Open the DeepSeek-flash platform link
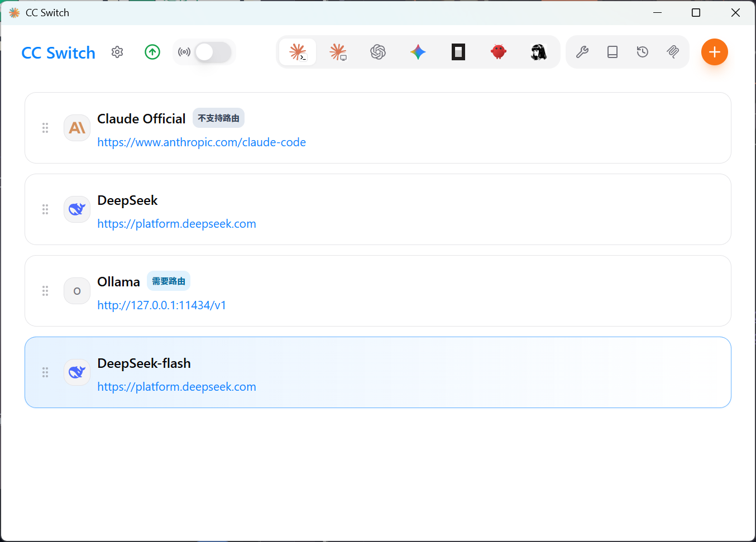Viewport: 756px width, 542px height. (176, 387)
